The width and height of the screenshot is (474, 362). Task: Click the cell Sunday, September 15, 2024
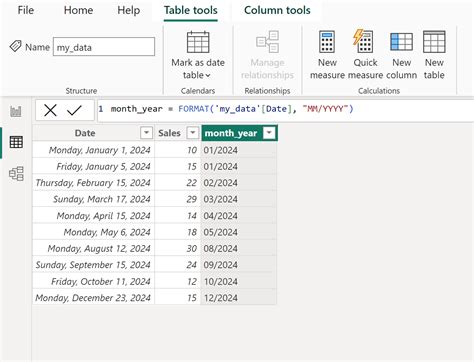pyautogui.click(x=94, y=265)
